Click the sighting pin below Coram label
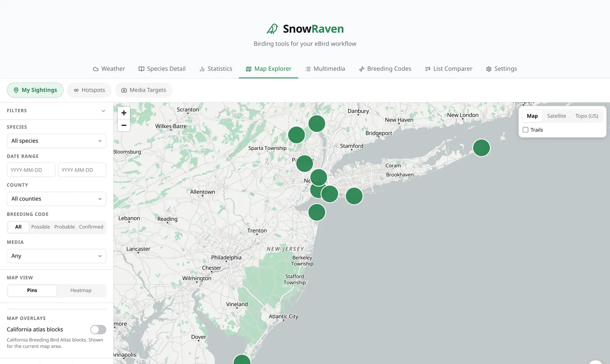The image size is (610, 364). pyautogui.click(x=354, y=196)
